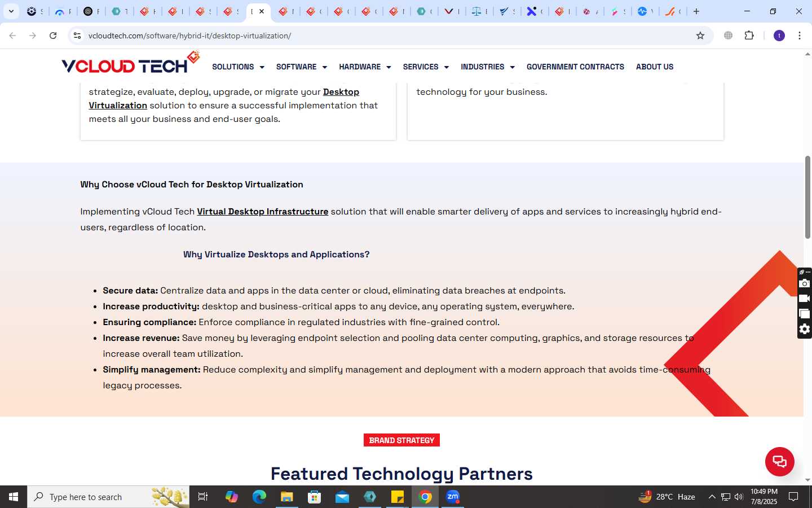Click the 'Why Choose vCloud Tech for Desktop Virtualization' heading
This screenshot has height=508, width=812.
coord(192,185)
